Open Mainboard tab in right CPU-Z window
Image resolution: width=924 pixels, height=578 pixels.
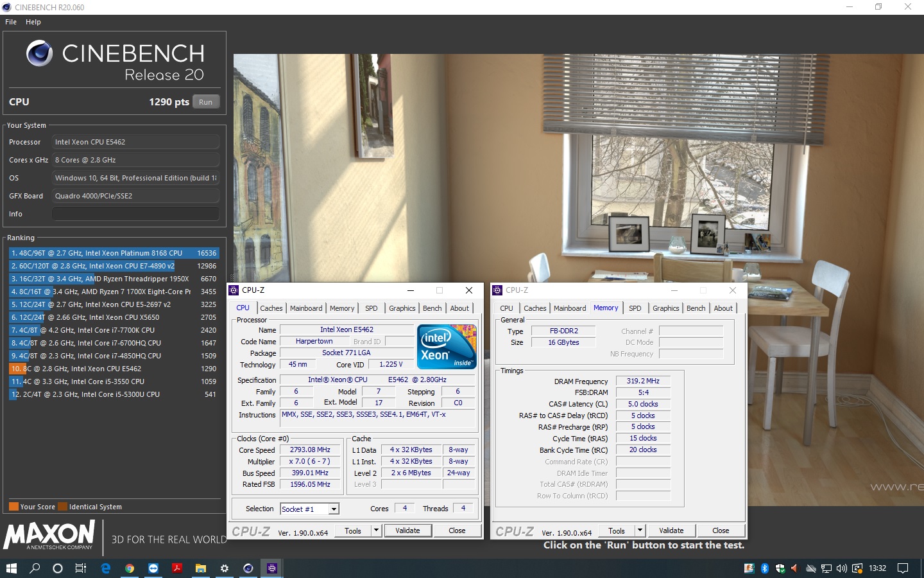tap(570, 308)
